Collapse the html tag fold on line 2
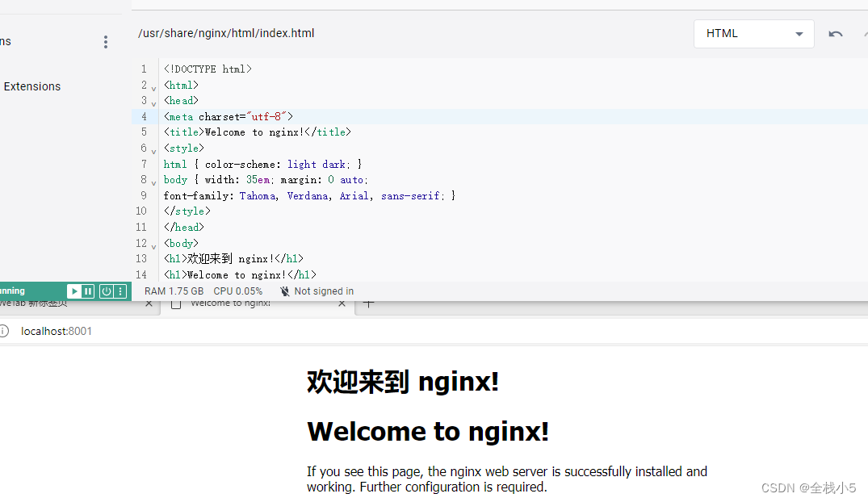Screen dimensions: 868x502 pyautogui.click(x=154, y=88)
